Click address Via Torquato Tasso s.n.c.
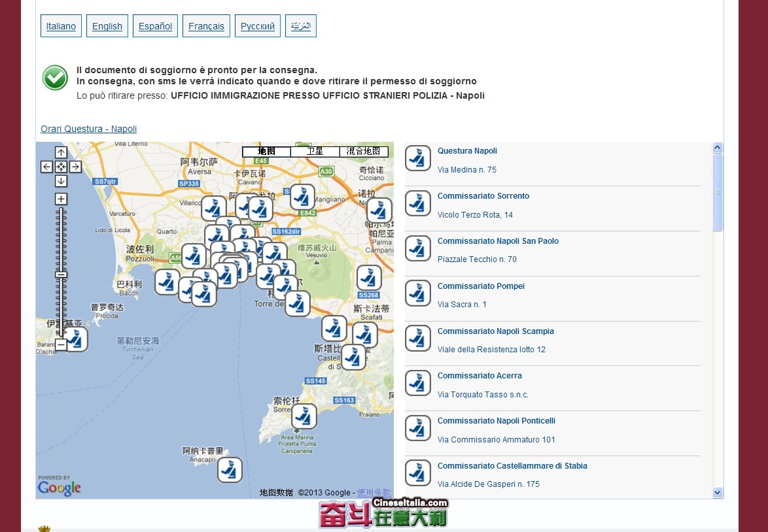Viewport: 768px width, 532px height. coord(483,394)
